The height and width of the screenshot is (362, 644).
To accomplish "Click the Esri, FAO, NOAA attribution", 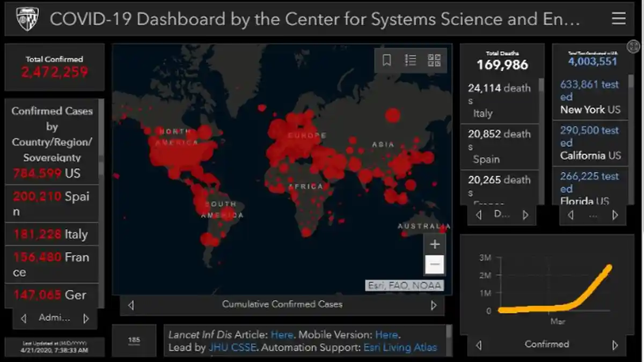I will tap(405, 286).
